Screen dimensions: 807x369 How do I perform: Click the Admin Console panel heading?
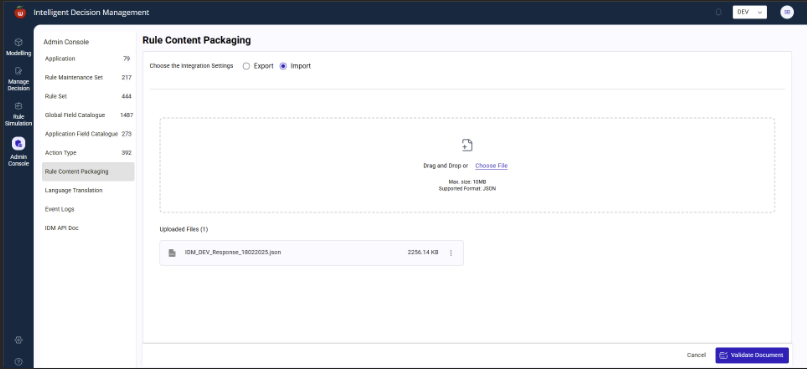tap(66, 42)
